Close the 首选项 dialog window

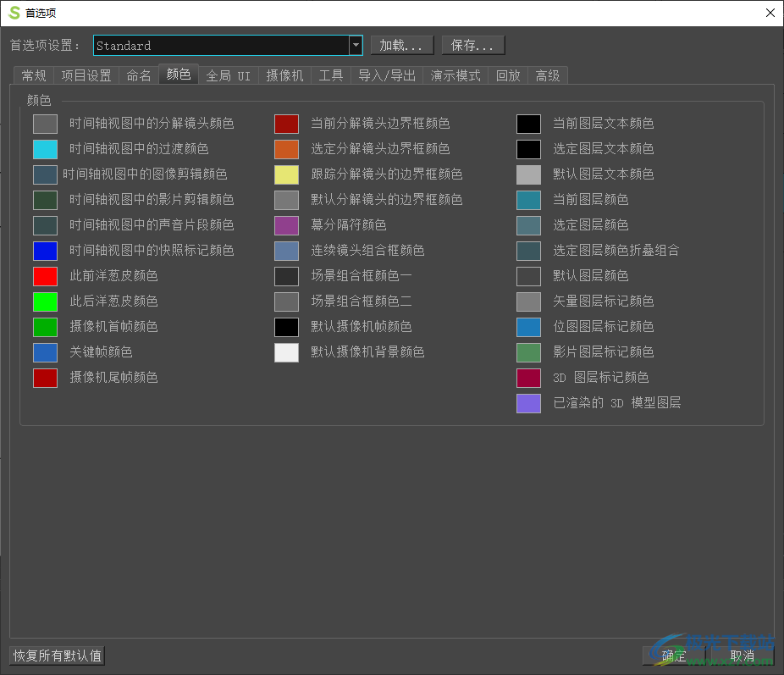pyautogui.click(x=770, y=13)
